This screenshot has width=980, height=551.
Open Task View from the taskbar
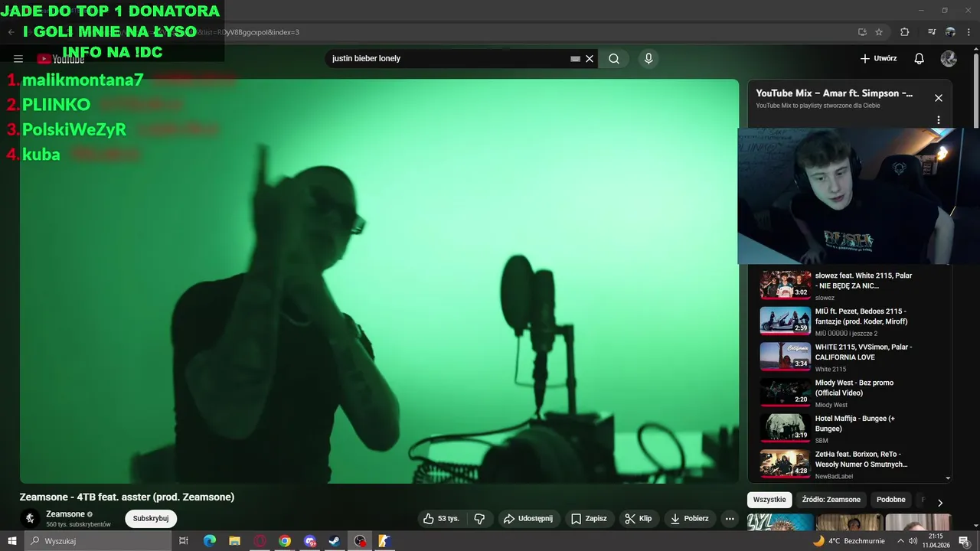point(184,541)
